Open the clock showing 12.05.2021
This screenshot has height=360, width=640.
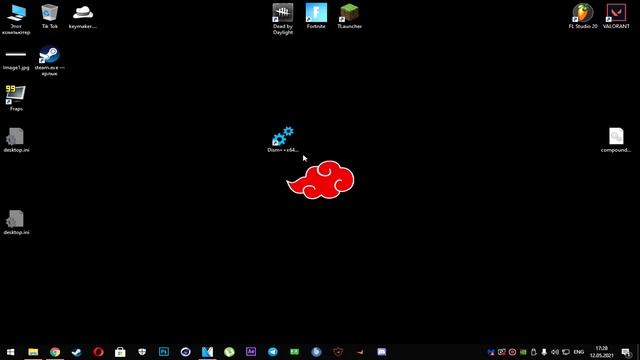[x=602, y=352]
